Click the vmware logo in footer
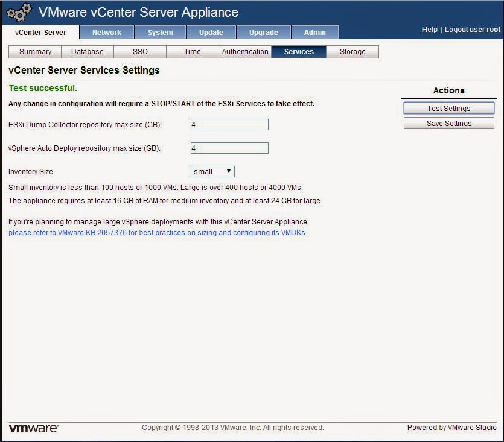This screenshot has height=442, width=504. click(33, 428)
